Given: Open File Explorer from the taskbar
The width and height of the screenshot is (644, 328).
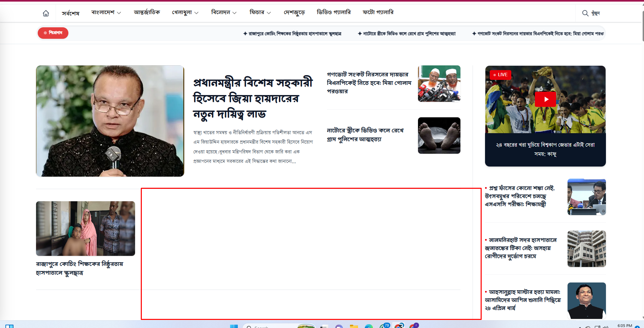Looking at the screenshot, I should coord(354,326).
